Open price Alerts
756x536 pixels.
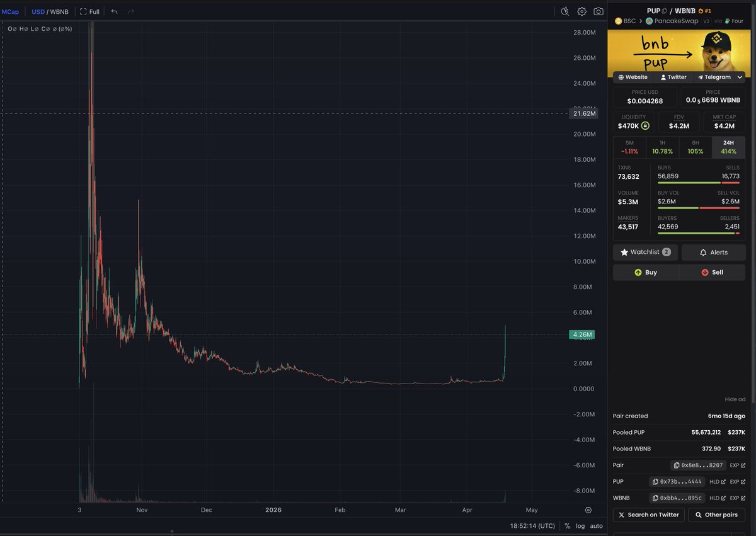tap(713, 252)
